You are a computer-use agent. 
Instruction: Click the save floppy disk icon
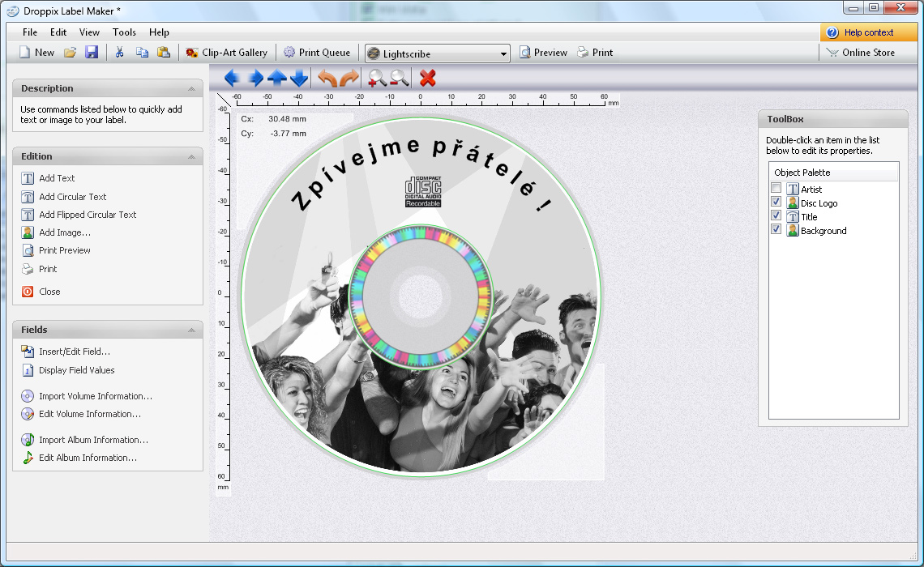click(x=92, y=53)
